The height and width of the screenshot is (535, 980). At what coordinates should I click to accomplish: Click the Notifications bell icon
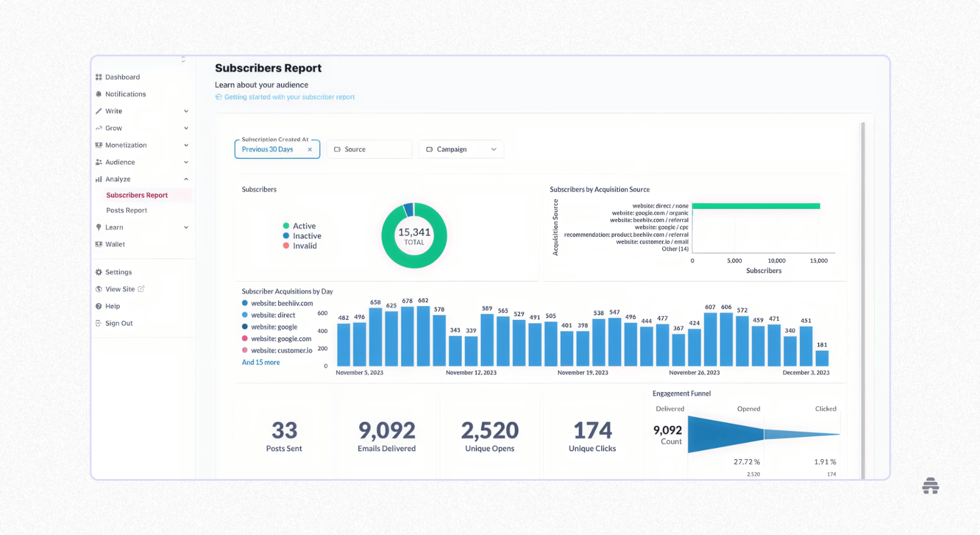click(99, 94)
